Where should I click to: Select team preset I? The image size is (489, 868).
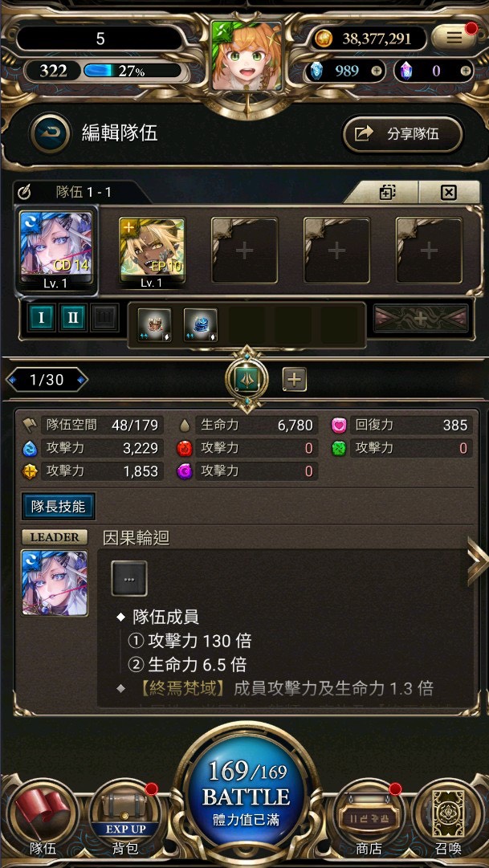[42, 318]
